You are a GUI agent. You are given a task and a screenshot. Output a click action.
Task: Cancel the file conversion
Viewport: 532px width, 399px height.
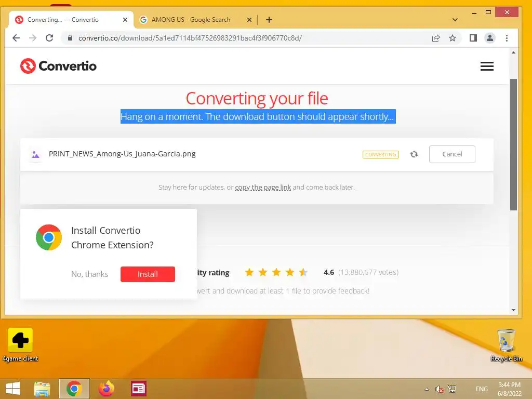pyautogui.click(x=452, y=154)
